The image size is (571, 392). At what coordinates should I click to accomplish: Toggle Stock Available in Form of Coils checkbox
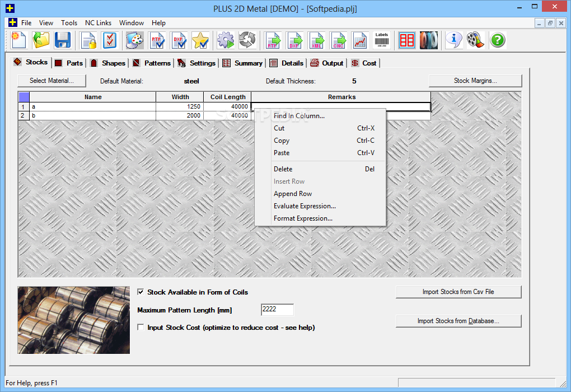pos(141,292)
